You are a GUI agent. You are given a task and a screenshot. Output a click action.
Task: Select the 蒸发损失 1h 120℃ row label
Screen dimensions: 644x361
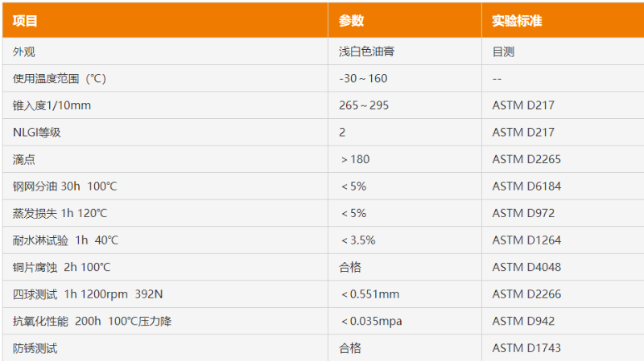60,213
